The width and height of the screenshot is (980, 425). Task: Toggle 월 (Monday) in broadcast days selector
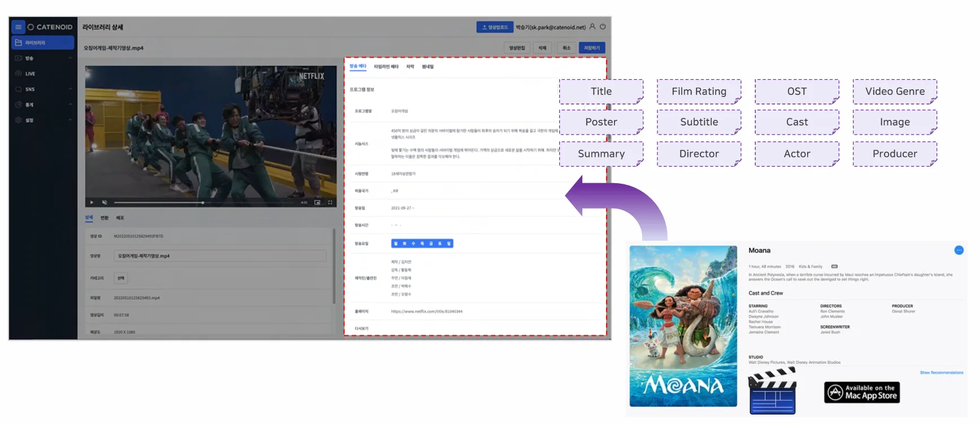click(x=396, y=244)
